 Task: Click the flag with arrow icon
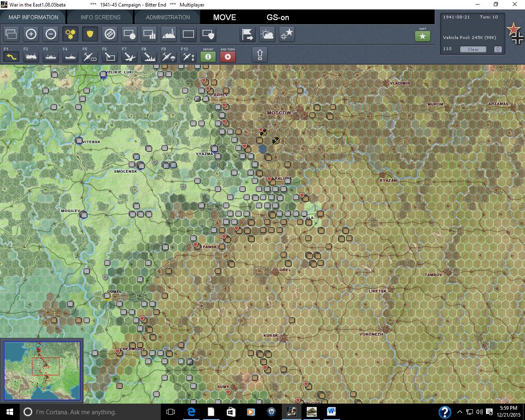click(247, 34)
